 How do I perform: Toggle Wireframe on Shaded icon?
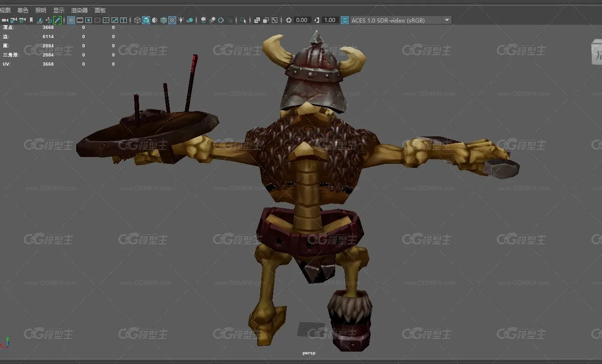(163, 20)
